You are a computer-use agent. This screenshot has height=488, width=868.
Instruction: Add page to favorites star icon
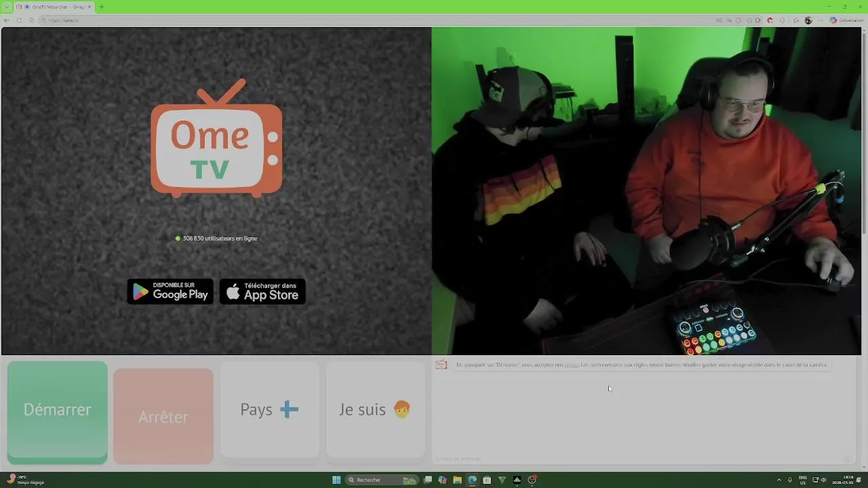pos(749,20)
